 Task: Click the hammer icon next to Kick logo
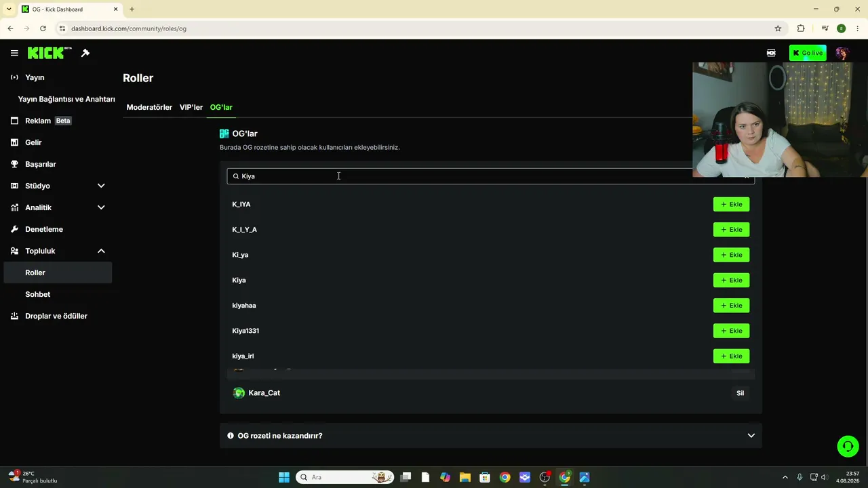[x=85, y=53]
